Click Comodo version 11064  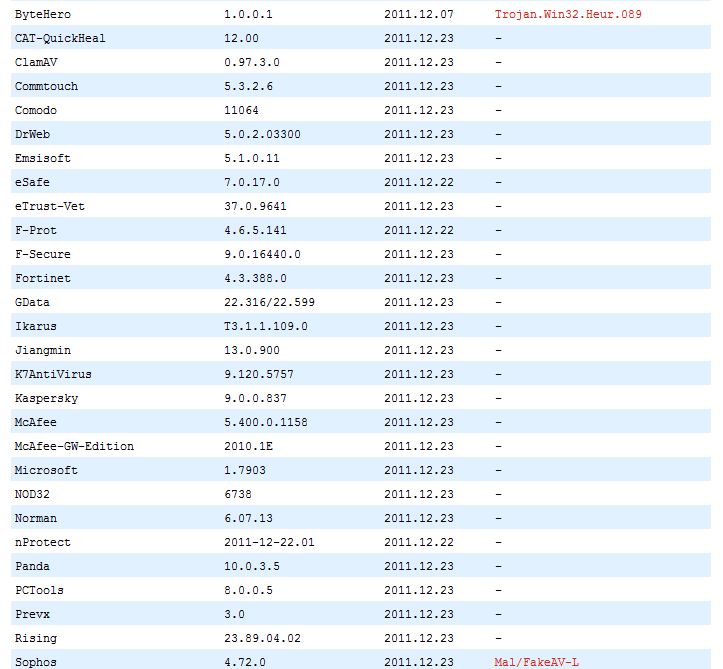pos(241,110)
